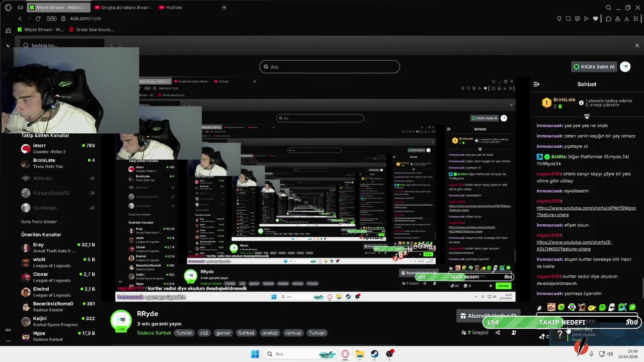Screen dimensions: 644x362
Task: Switch to the Drogba #cristiano tab
Action: tap(124, 8)
